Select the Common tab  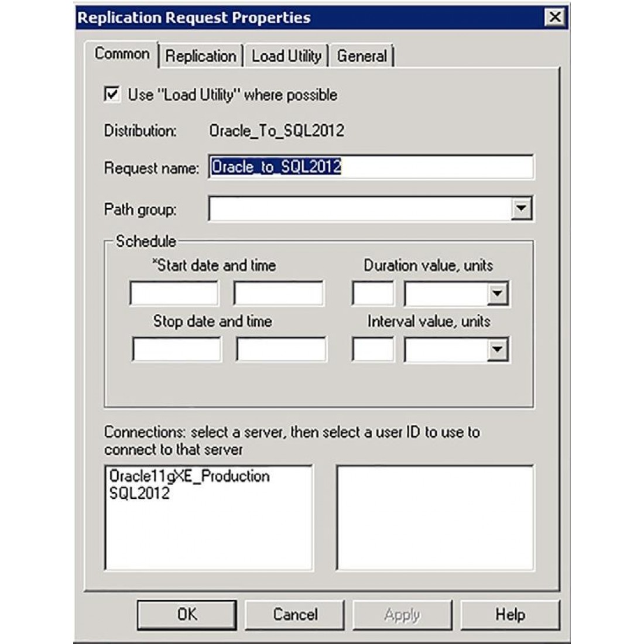[x=122, y=54]
